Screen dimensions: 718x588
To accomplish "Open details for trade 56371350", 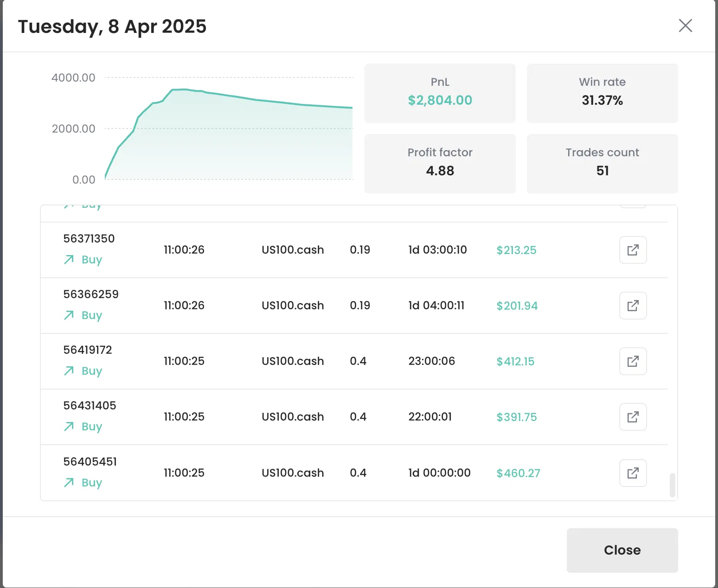I will (633, 250).
